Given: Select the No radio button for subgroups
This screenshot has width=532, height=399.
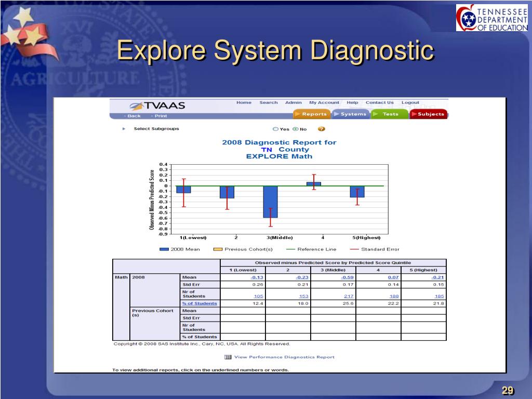Looking at the screenshot, I should point(295,129).
